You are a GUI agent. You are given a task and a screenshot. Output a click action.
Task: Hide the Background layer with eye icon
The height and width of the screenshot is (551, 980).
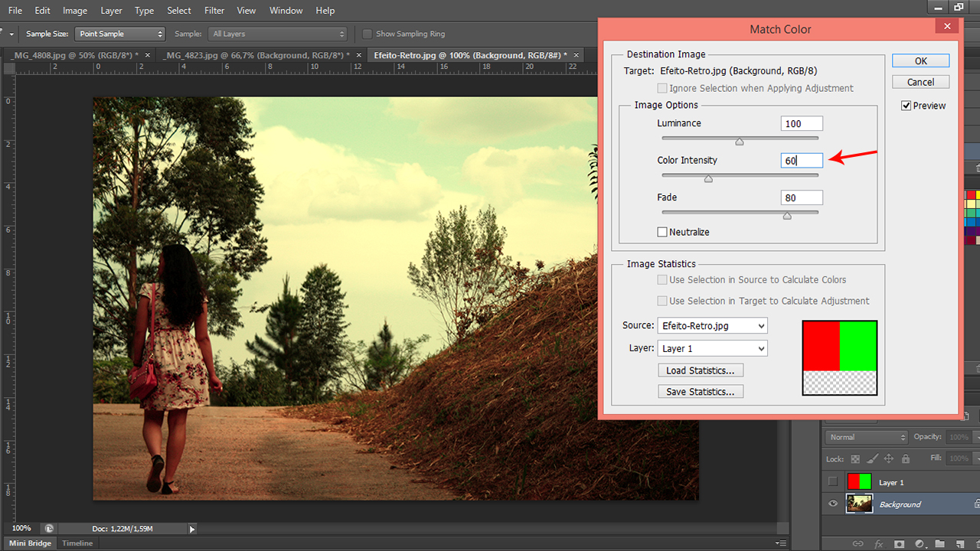click(833, 504)
